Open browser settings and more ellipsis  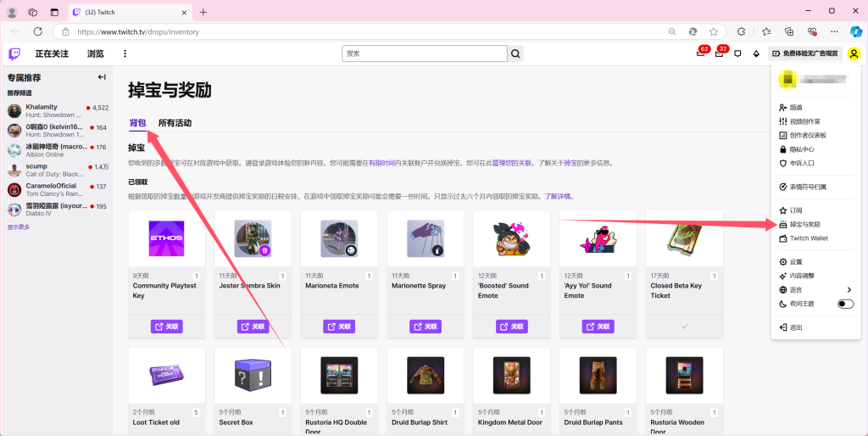pos(834,31)
